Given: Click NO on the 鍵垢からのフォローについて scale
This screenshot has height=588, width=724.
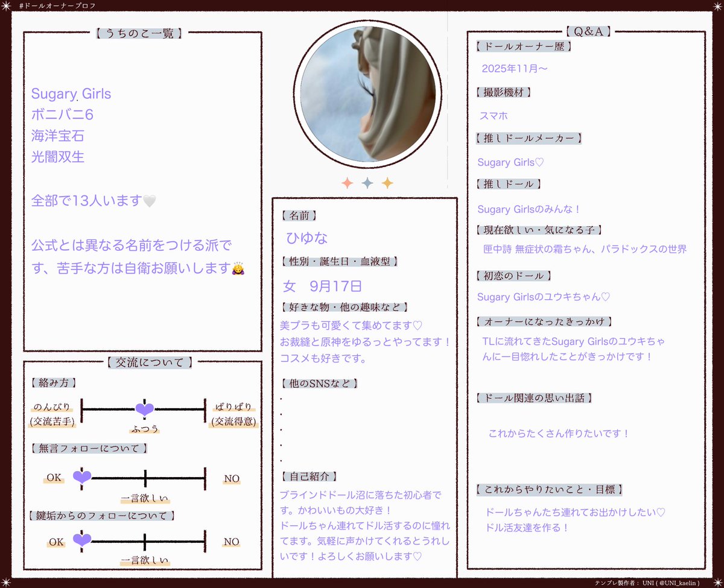Looking at the screenshot, I should tap(232, 542).
